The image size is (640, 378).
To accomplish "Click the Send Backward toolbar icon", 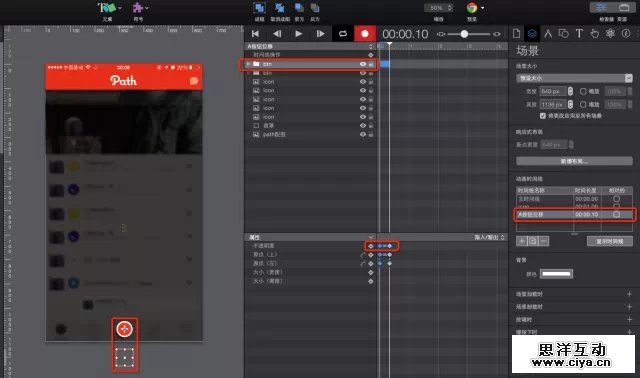I will click(x=315, y=8).
